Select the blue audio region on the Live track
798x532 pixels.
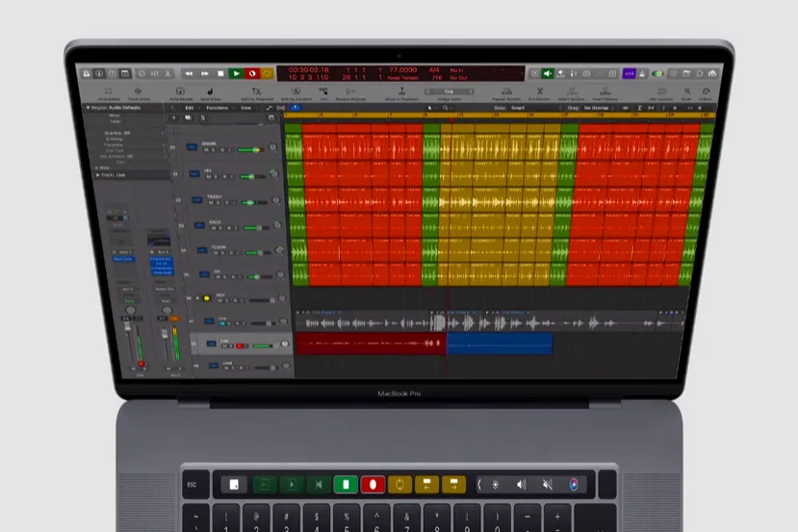click(500, 343)
